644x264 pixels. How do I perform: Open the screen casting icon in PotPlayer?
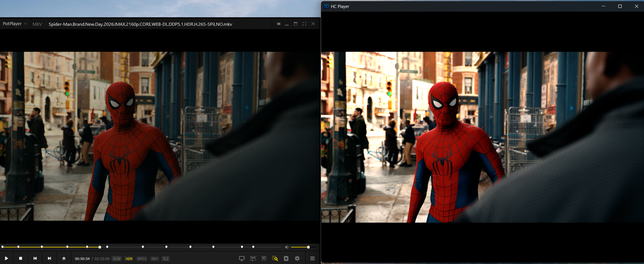pyautogui.click(x=242, y=258)
